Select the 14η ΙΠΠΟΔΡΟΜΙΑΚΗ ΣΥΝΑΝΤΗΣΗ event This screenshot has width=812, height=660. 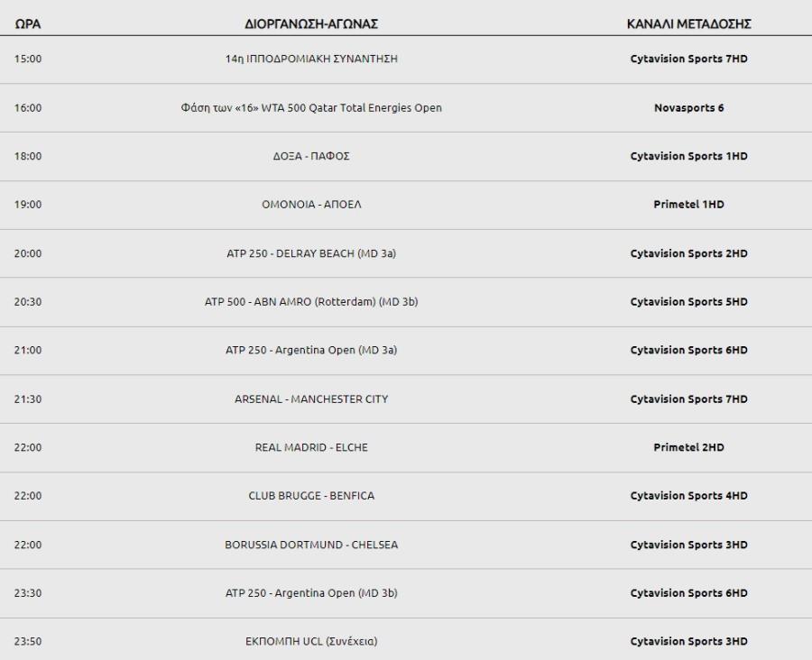click(x=311, y=60)
